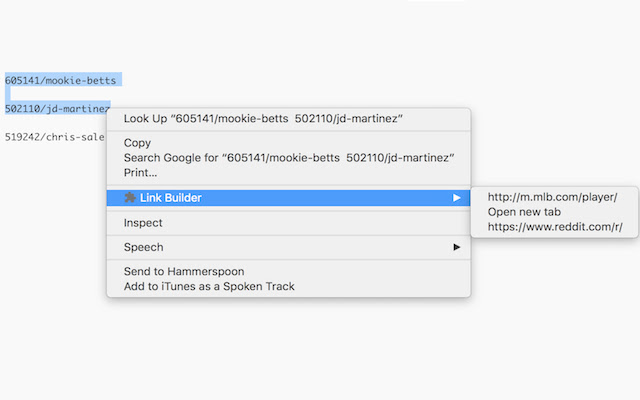Click the highlighted blank line between selected entries

[12, 94]
